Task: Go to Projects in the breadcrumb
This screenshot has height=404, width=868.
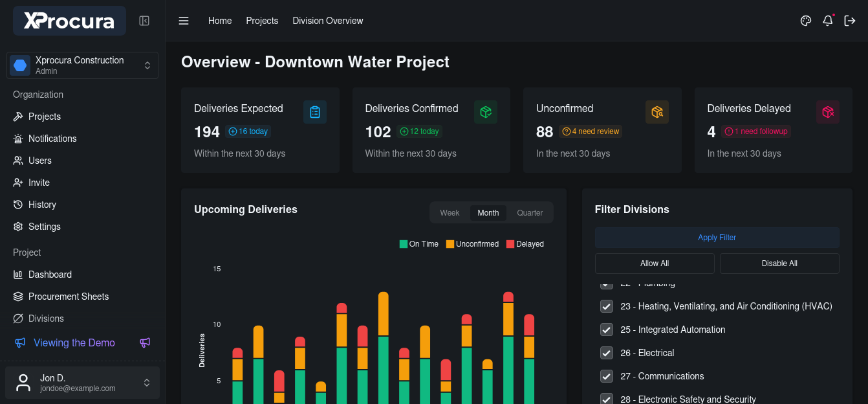Action: point(262,21)
